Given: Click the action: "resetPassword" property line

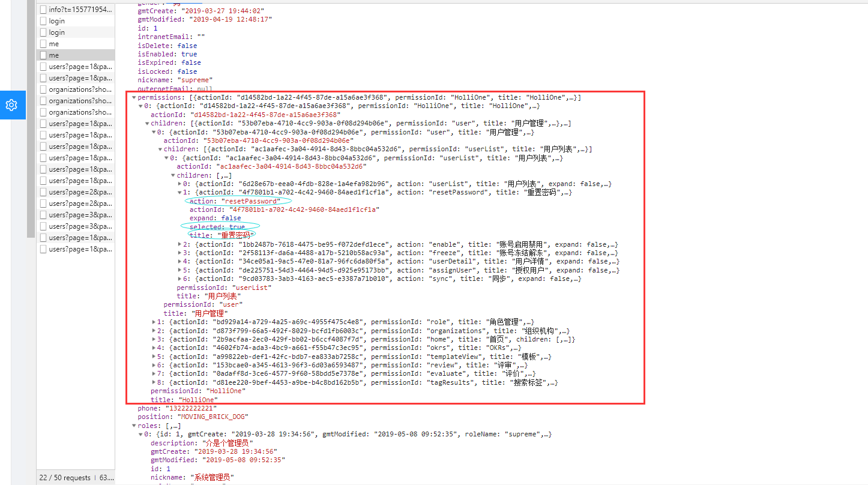Looking at the screenshot, I should 235,201.
